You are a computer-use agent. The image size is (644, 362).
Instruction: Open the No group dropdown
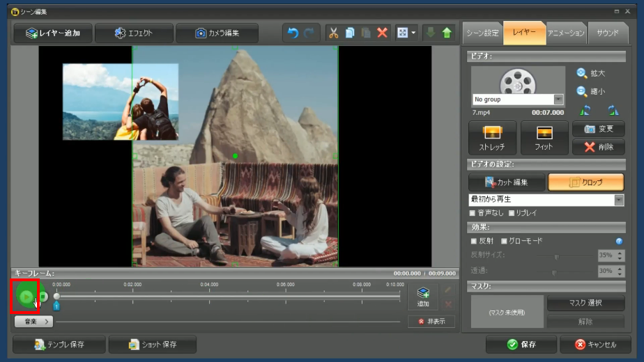pos(558,100)
